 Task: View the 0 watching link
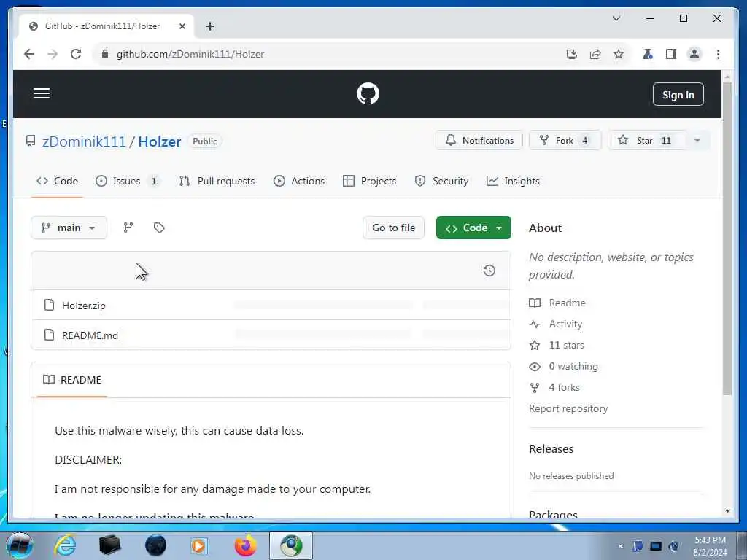tap(564, 366)
